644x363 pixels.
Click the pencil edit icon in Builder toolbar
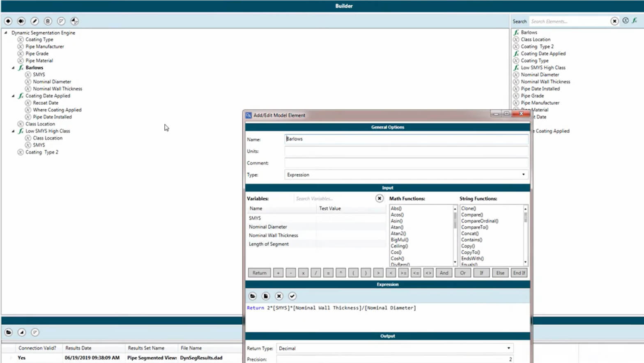34,21
